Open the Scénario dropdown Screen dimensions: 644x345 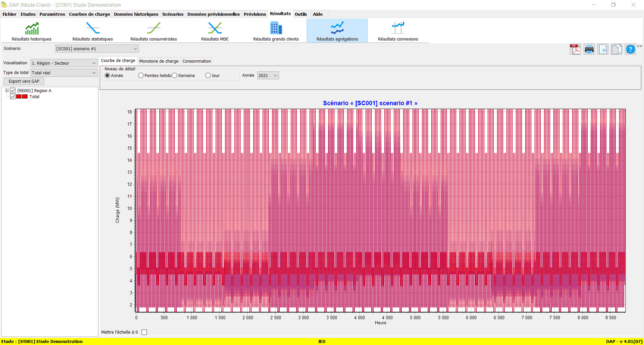click(x=97, y=49)
